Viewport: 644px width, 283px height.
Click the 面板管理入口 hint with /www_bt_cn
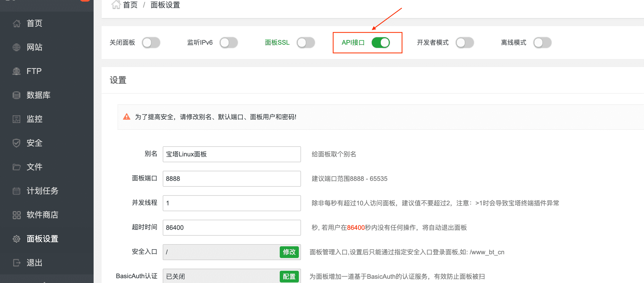407,252
